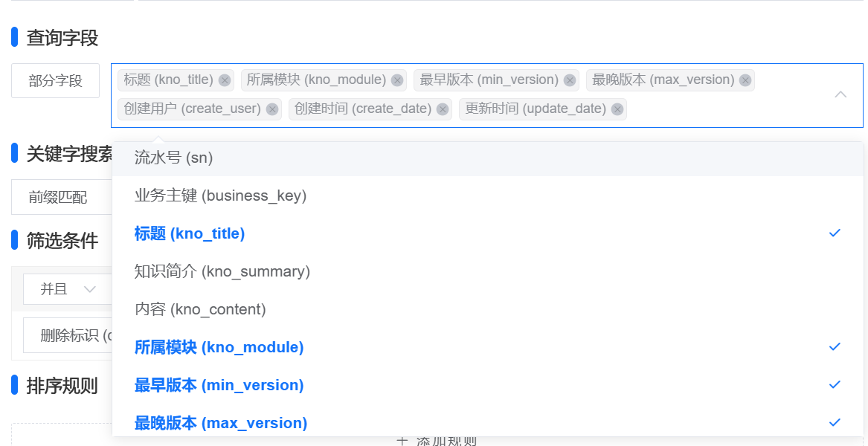Screen dimensions: 868x446
Task: Open the 部分字段 field mode selector
Action: click(x=56, y=81)
